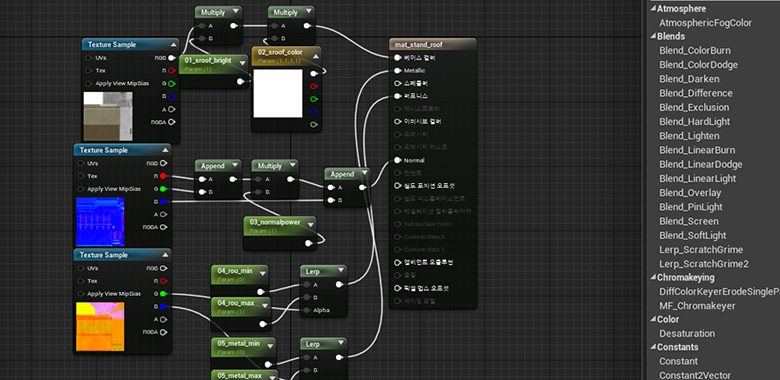Collapse the Color palette category
This screenshot has width=780, height=380.
click(653, 319)
